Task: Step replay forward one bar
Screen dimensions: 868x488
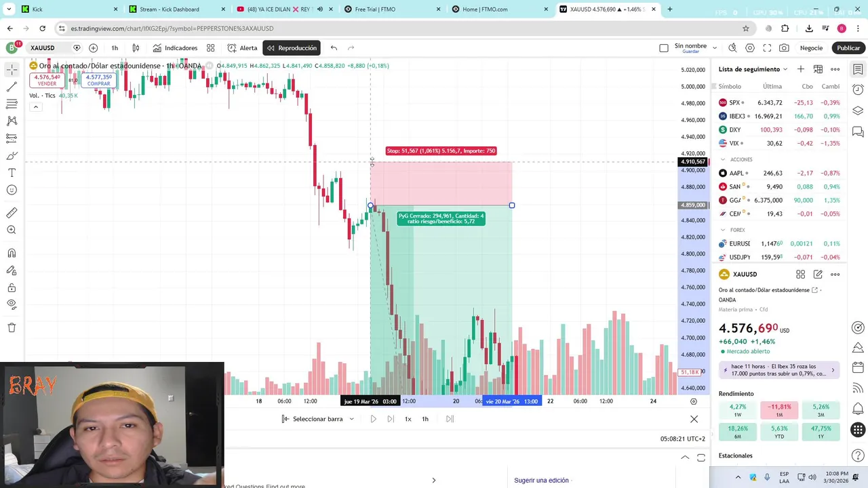Action: point(391,419)
